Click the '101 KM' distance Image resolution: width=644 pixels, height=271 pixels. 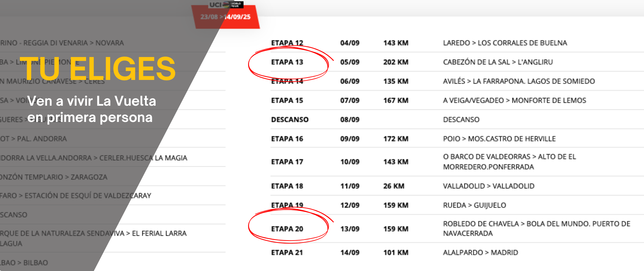(396, 253)
